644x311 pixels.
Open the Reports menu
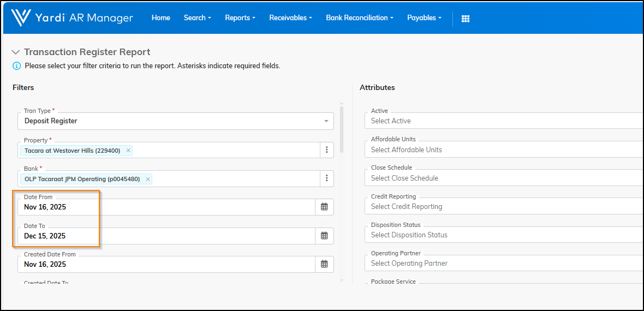tap(240, 18)
